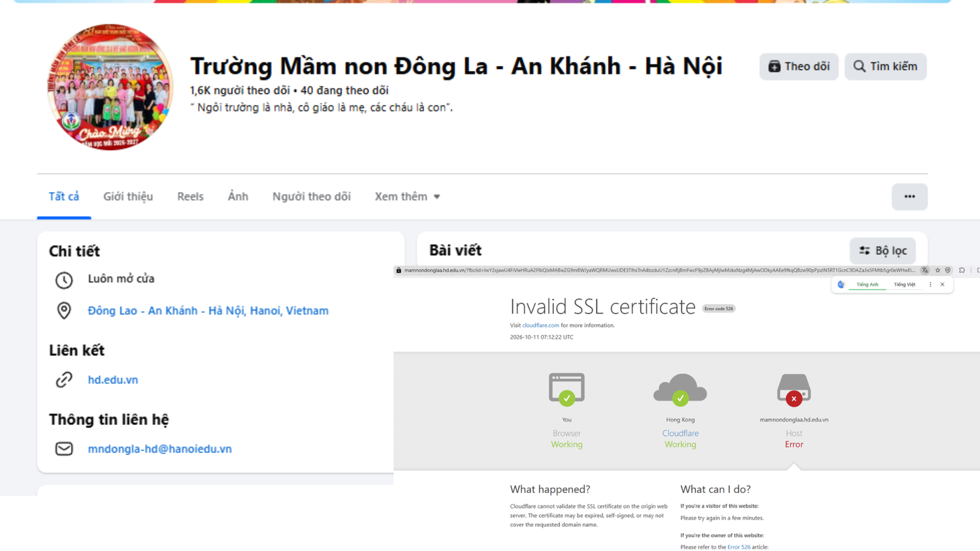Open the Người theo dõi tab
Viewport: 980px width, 551px height.
pos(312,197)
